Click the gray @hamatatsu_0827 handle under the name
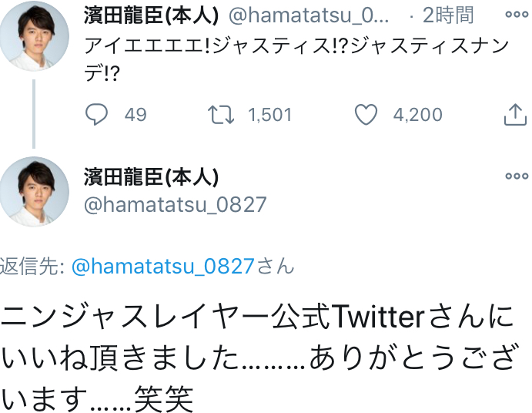 [176, 204]
